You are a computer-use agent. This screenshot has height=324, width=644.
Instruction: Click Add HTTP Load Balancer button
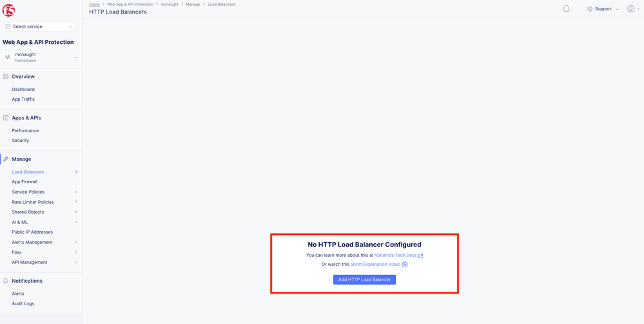coord(364,279)
